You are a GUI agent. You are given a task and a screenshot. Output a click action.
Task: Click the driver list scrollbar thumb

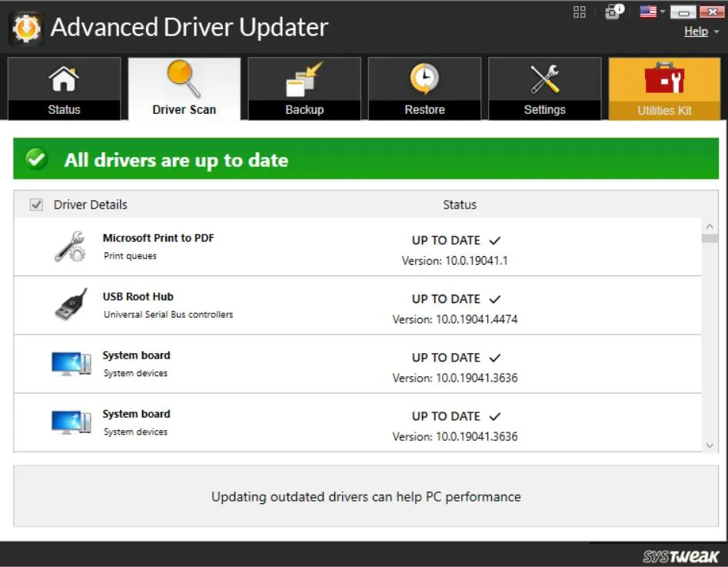click(x=710, y=238)
